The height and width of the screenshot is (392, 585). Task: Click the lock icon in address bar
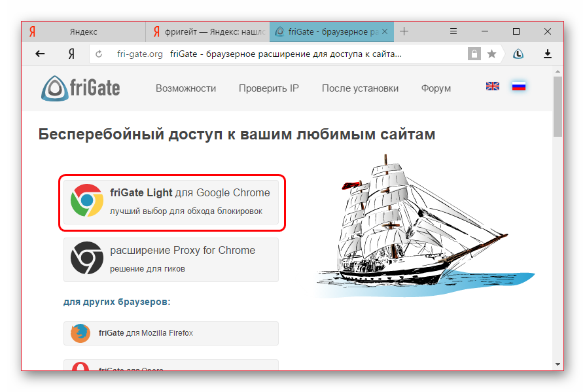point(473,54)
